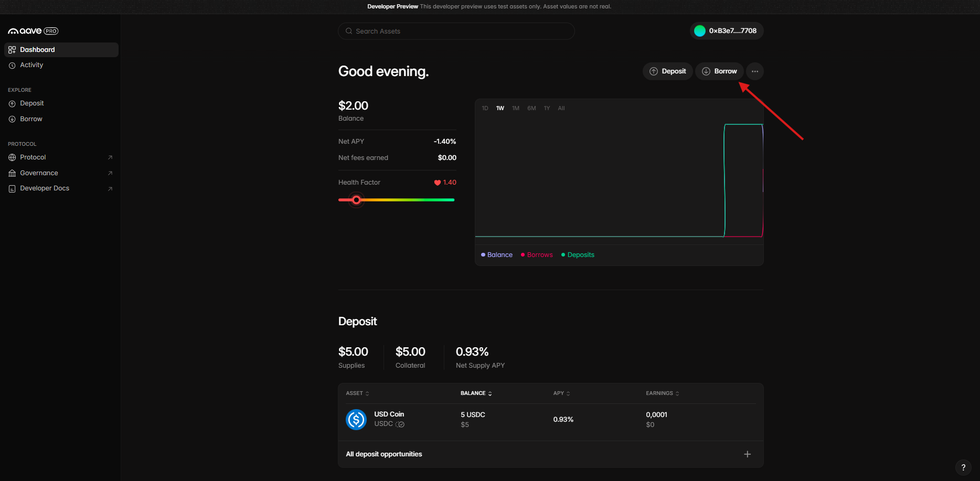
Task: Toggle the Borrows series in chart legend
Action: coord(537,255)
